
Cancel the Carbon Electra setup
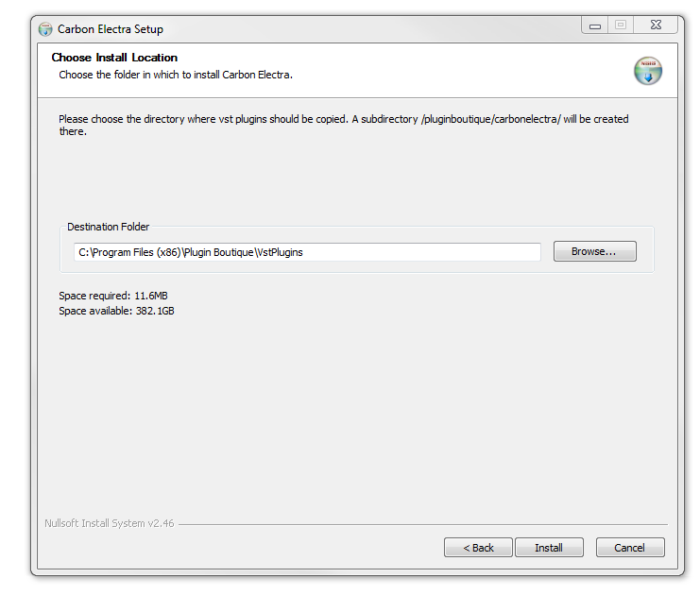(630, 547)
